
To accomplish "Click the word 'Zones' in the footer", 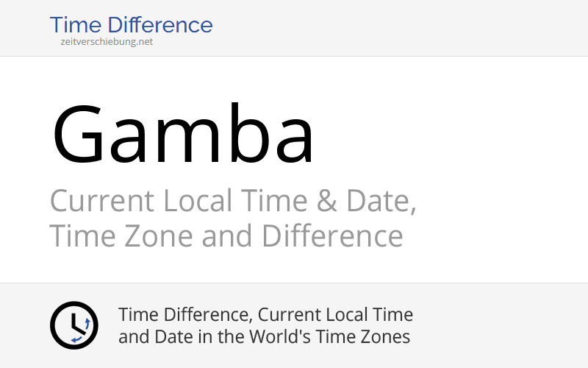I will [x=384, y=337].
